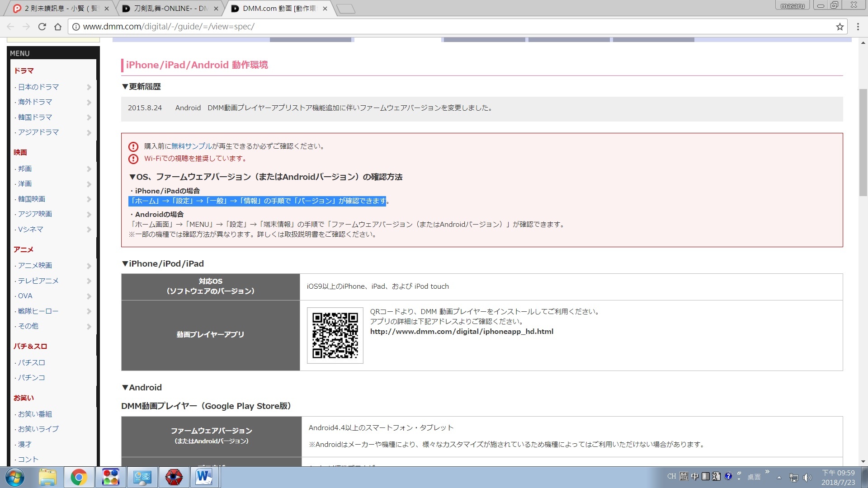Open a new browser tab
The image size is (868, 488).
coord(346,9)
